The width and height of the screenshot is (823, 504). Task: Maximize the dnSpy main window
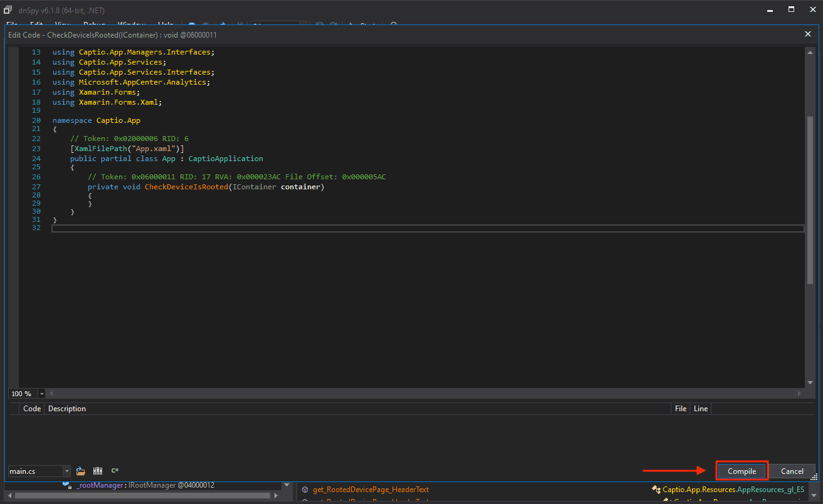pyautogui.click(x=791, y=9)
